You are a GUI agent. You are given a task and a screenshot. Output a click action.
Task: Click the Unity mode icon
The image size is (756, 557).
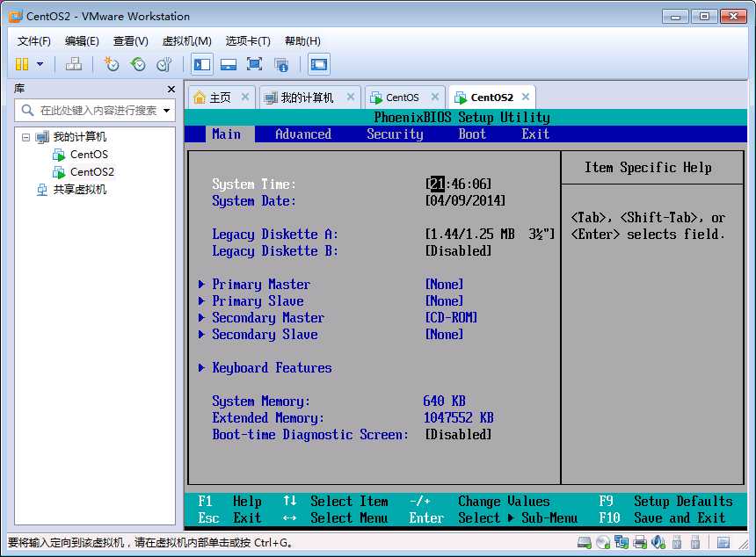click(281, 64)
